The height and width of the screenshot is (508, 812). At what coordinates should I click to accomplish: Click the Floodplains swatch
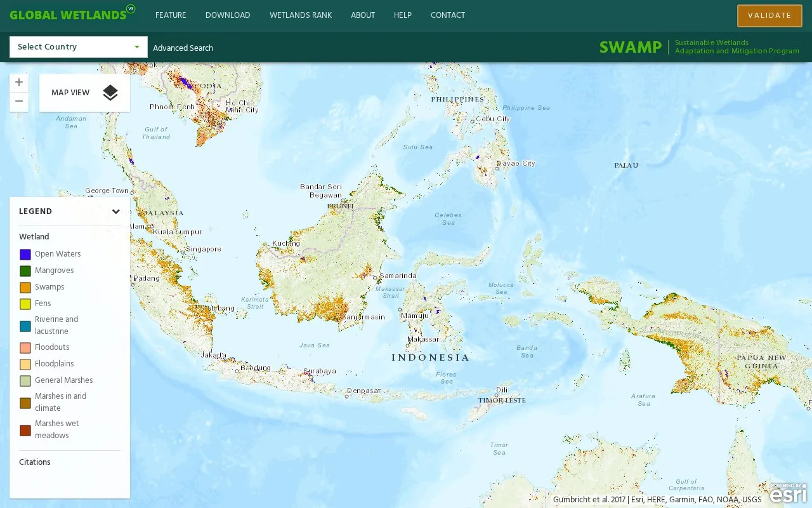25,364
